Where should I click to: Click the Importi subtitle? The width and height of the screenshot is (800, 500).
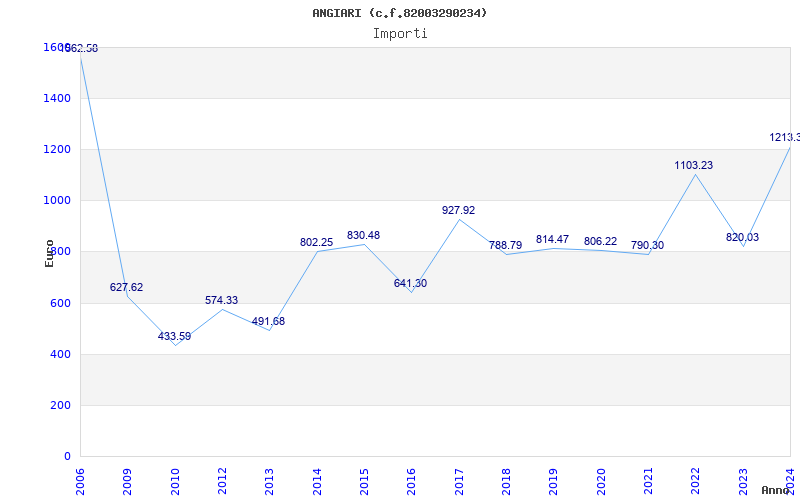(x=400, y=34)
